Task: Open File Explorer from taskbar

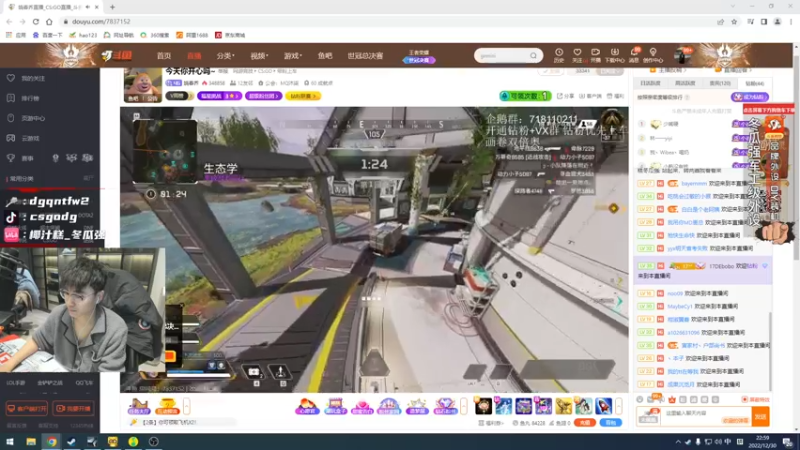Action: click(x=31, y=442)
